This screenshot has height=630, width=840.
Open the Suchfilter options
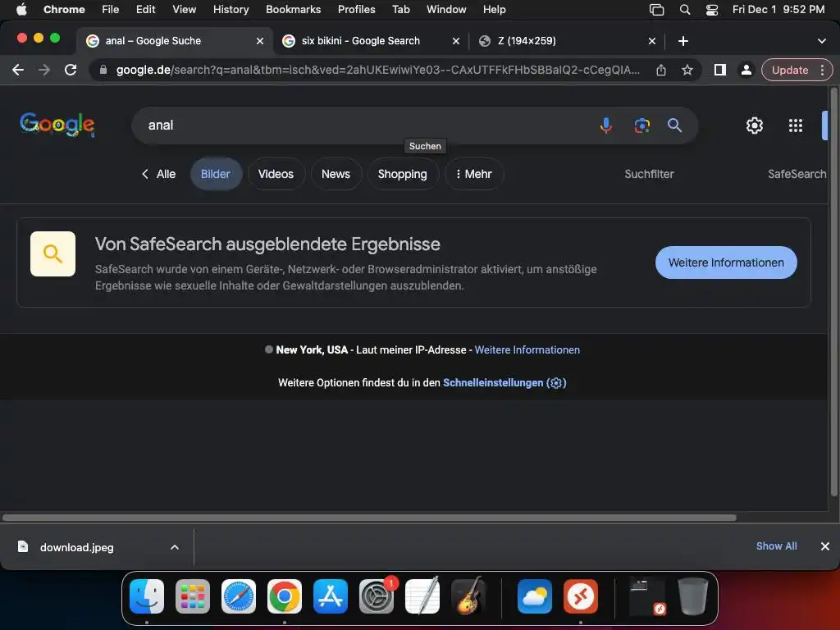pos(649,174)
